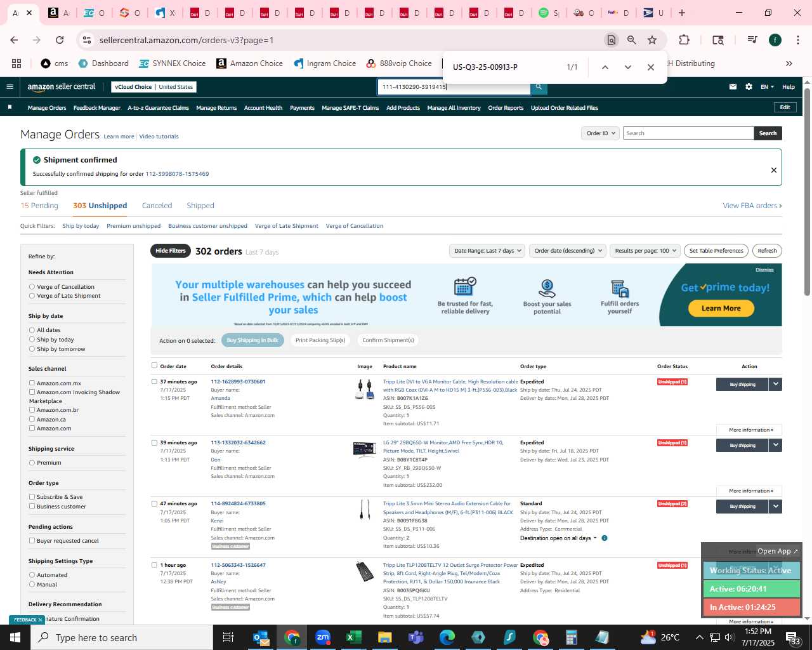Open Account Health in nav bar

(x=263, y=108)
